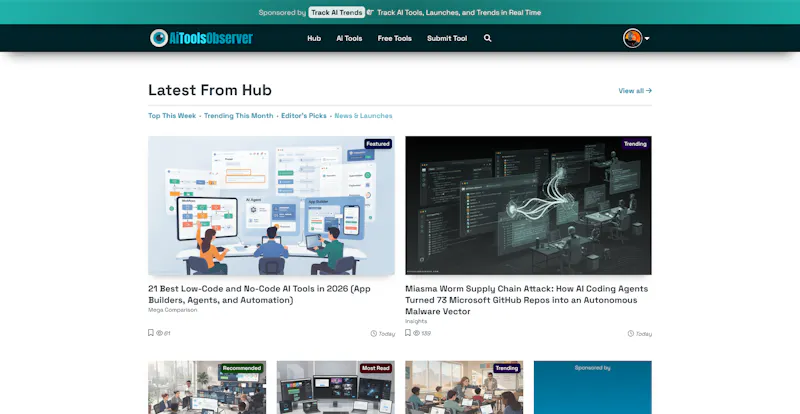Select Trending This Month tab
The height and width of the screenshot is (414, 800).
point(238,116)
